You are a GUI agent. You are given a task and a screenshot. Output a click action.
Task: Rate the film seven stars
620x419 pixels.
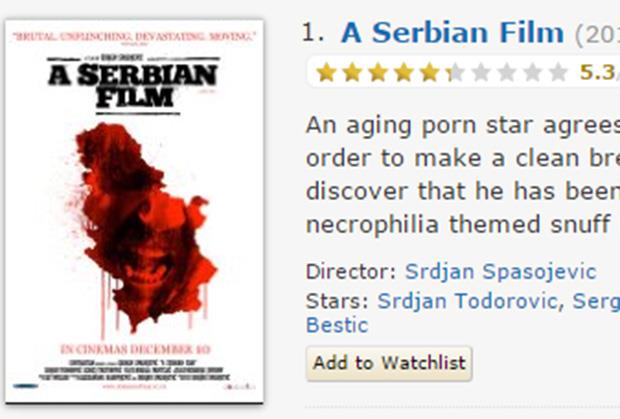click(x=481, y=72)
